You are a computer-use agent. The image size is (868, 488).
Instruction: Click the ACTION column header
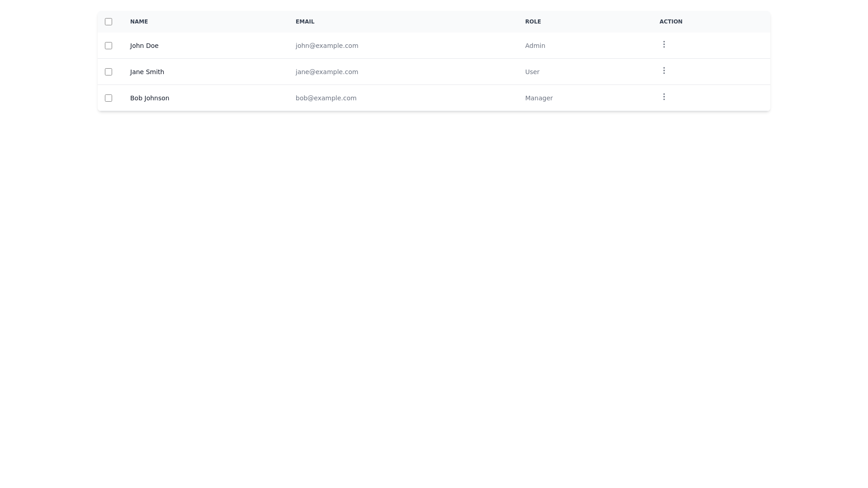(670, 21)
